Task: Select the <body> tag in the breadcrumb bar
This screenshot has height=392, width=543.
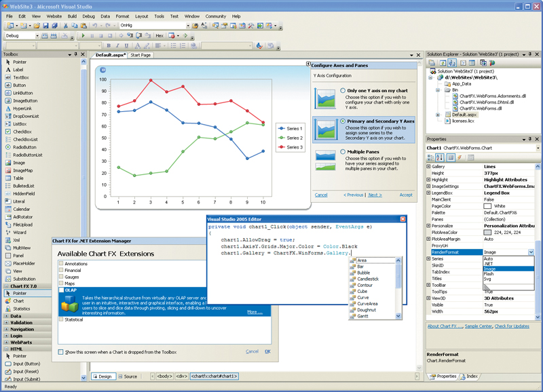Action: (x=164, y=376)
